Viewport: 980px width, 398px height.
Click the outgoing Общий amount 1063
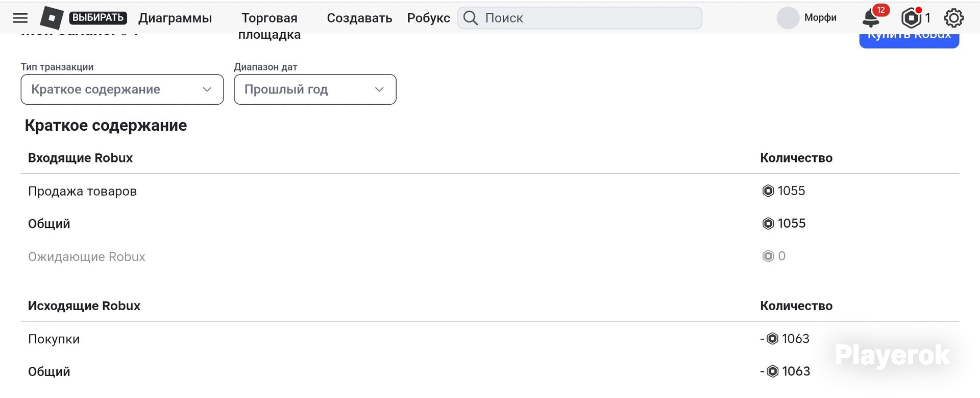click(785, 371)
